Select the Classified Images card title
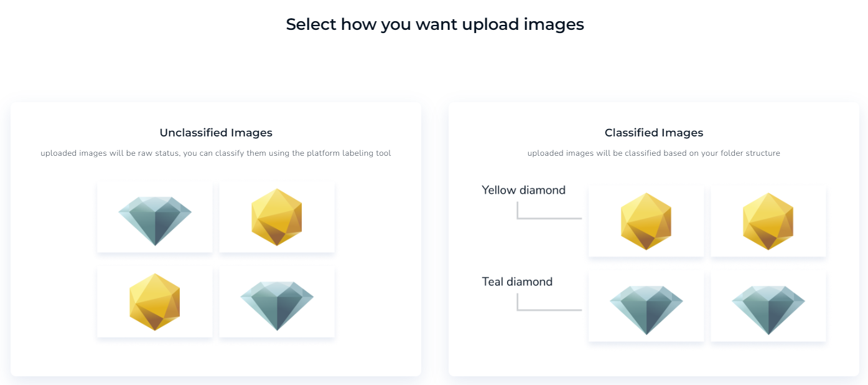Screen dimensions: 868x385 pyautogui.click(x=653, y=132)
